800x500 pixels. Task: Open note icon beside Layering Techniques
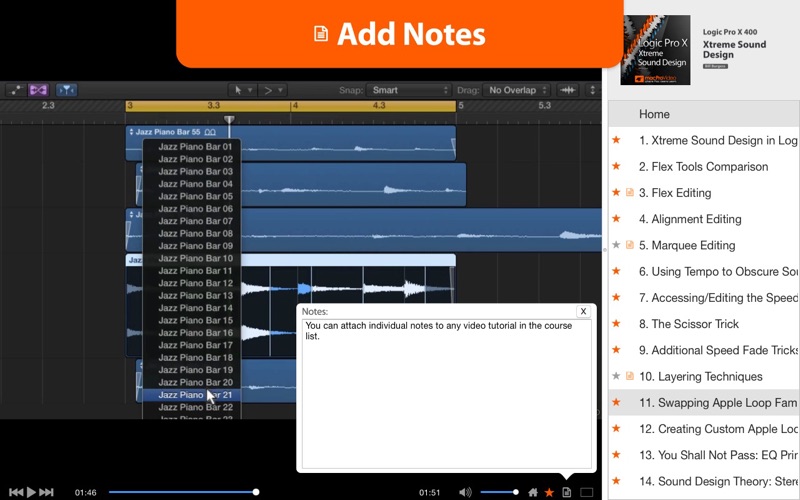(630, 377)
